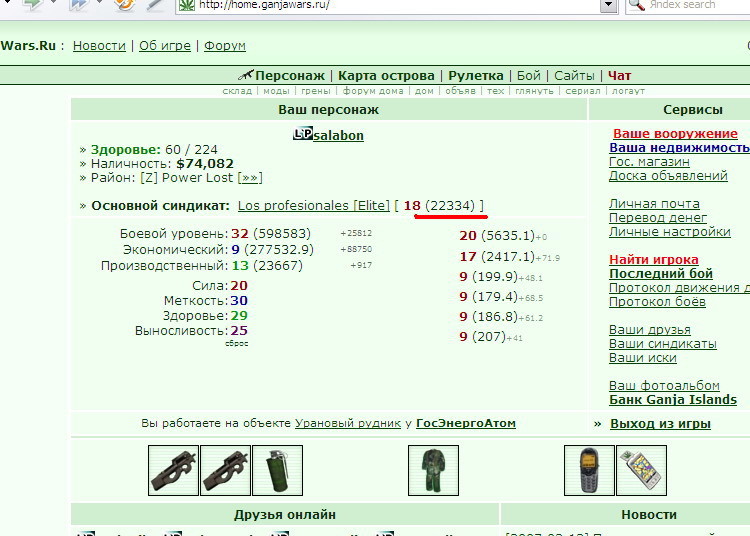Click the cash value $74,082
The width and height of the screenshot is (750, 536).
click(205, 164)
